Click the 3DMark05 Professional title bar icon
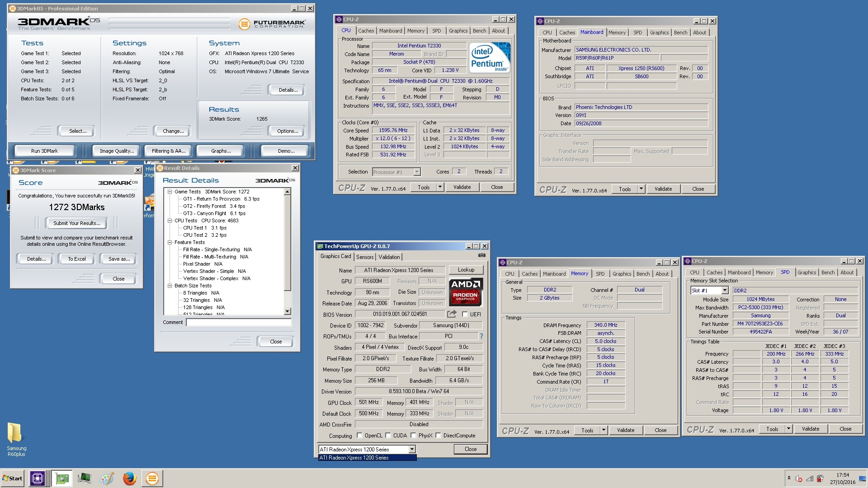This screenshot has width=868, height=488. pyautogui.click(x=12, y=9)
